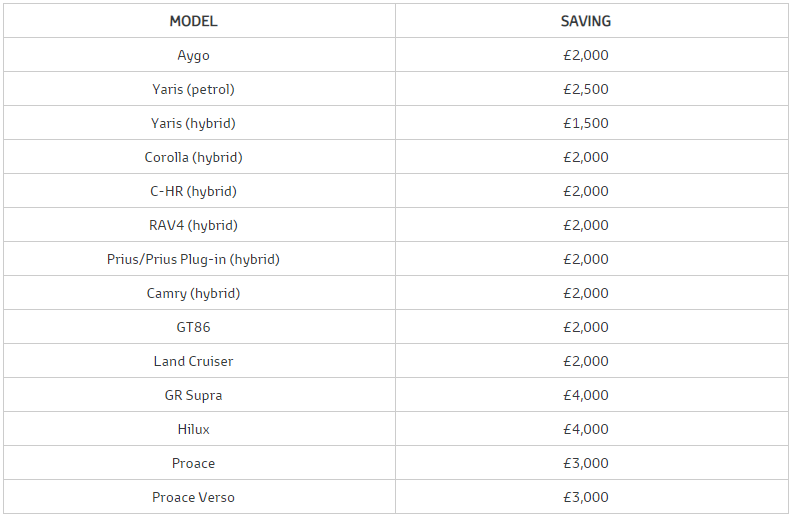Select the Yaris (petrol) row label
The image size is (794, 527).
pos(193,89)
